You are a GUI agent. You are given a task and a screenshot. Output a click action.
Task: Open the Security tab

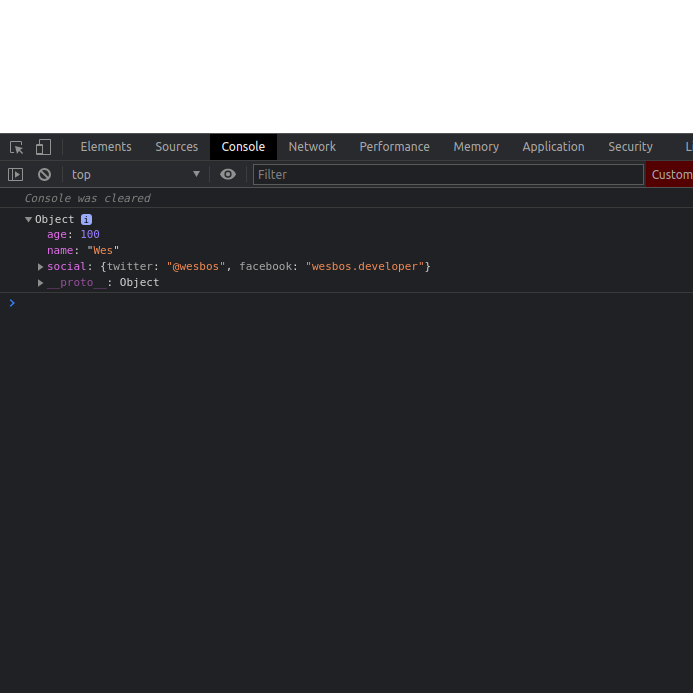630,147
